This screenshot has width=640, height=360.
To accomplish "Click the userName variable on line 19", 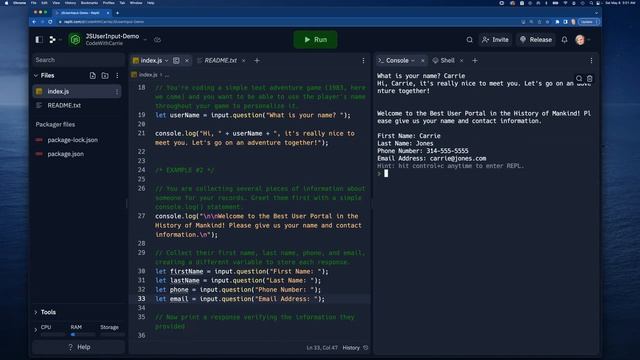I will [x=184, y=115].
